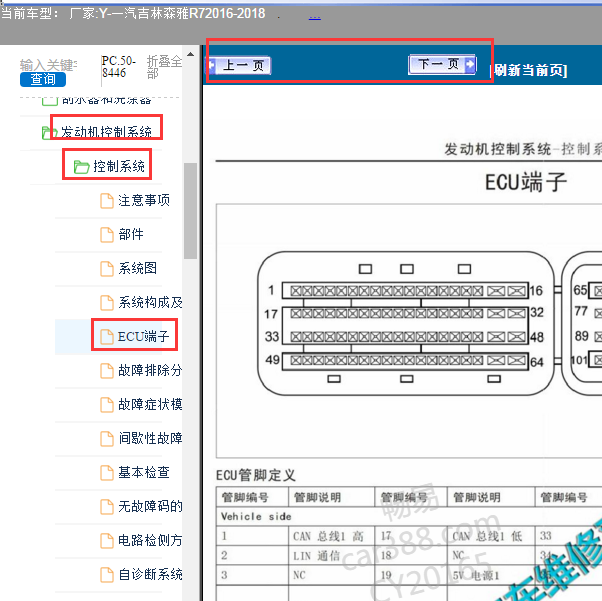Click the blue link after the vehicle model

click(x=315, y=17)
